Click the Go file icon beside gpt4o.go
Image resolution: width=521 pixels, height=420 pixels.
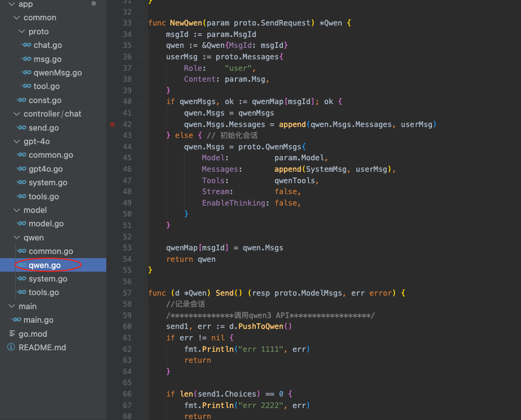(x=21, y=169)
